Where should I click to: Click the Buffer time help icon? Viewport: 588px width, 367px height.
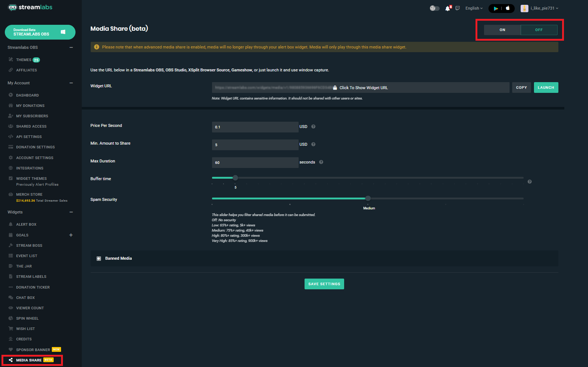coord(530,182)
